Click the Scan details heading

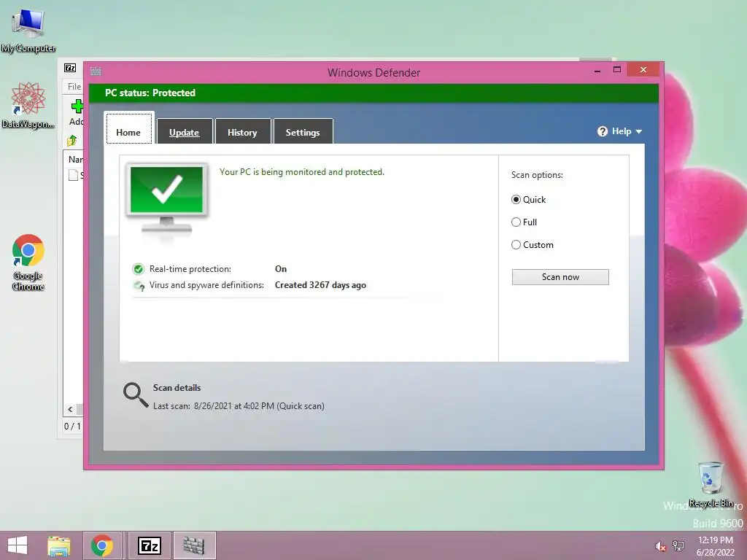click(x=177, y=388)
